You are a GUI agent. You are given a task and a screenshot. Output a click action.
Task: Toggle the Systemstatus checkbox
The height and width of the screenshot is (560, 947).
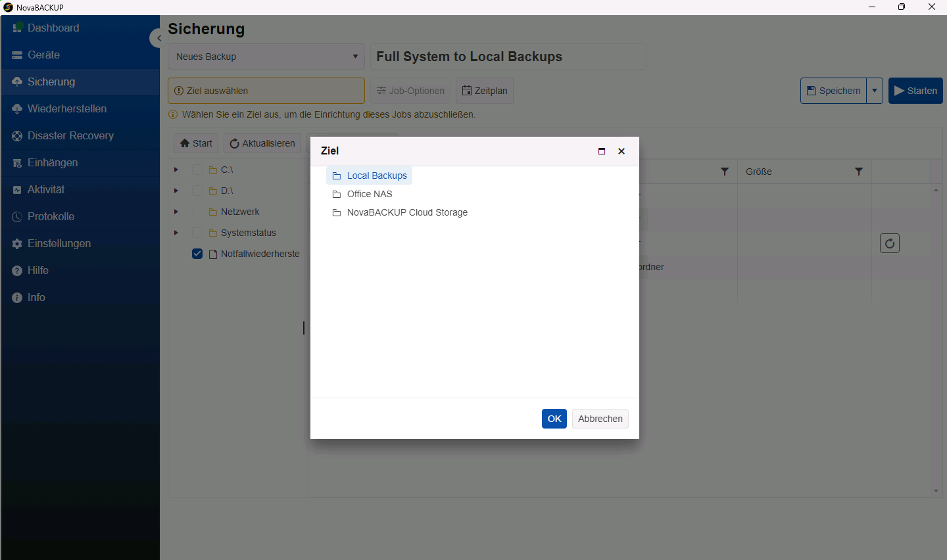[197, 233]
